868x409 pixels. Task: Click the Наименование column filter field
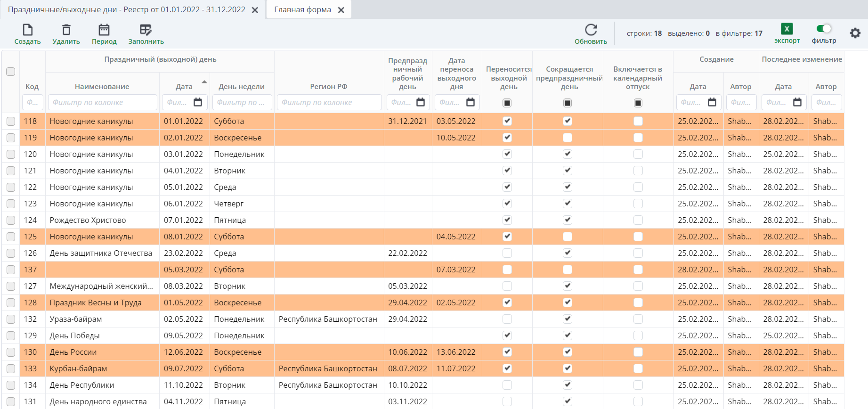[x=102, y=102]
